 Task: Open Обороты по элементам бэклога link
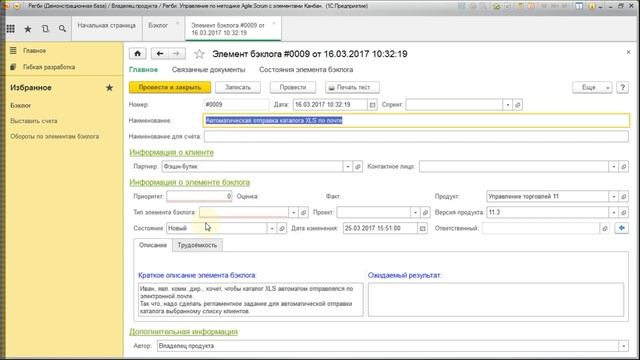pyautogui.click(x=55, y=136)
